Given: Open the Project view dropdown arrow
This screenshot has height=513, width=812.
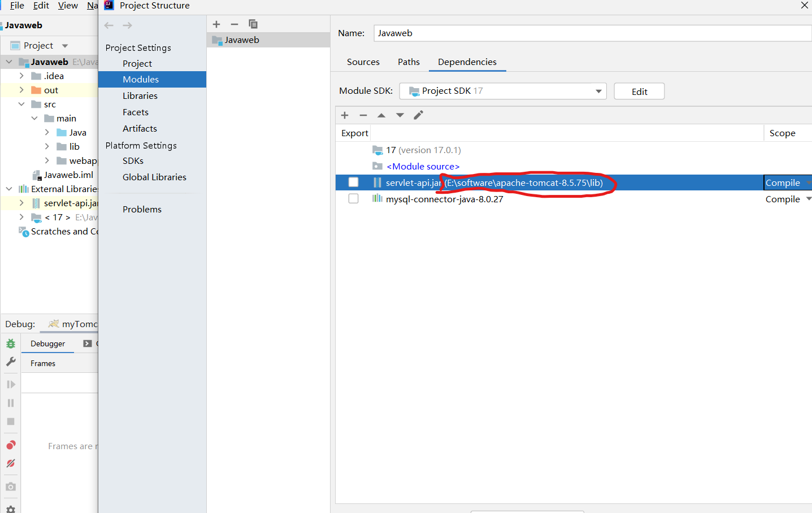Looking at the screenshot, I should click(x=65, y=46).
